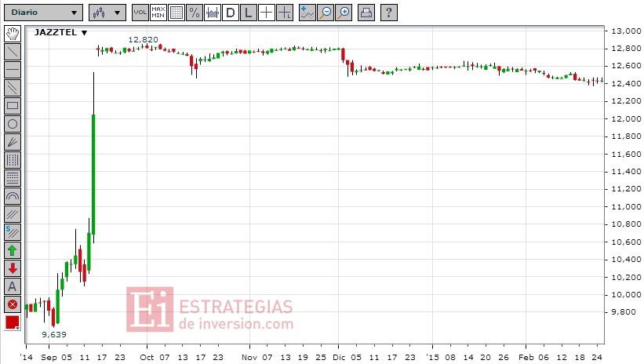Image resolution: width=644 pixels, height=364 pixels.
Task: Select the vertical lines grid tool
Action: 13,160
